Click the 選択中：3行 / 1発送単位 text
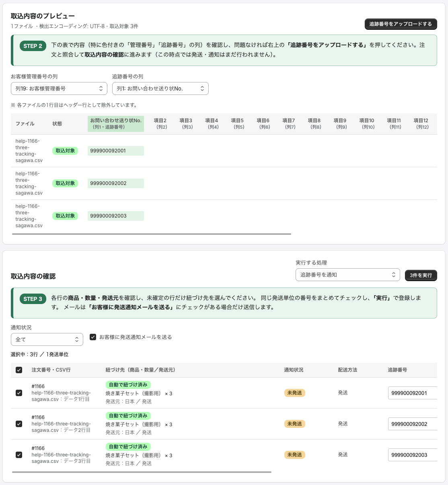Screen dimensions: 448x485 [40, 355]
